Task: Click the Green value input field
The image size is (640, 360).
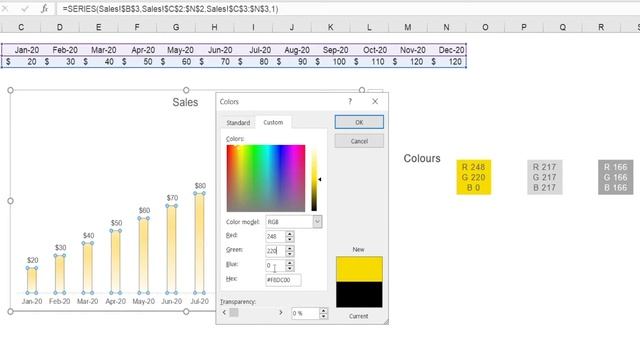Action: [x=275, y=251]
